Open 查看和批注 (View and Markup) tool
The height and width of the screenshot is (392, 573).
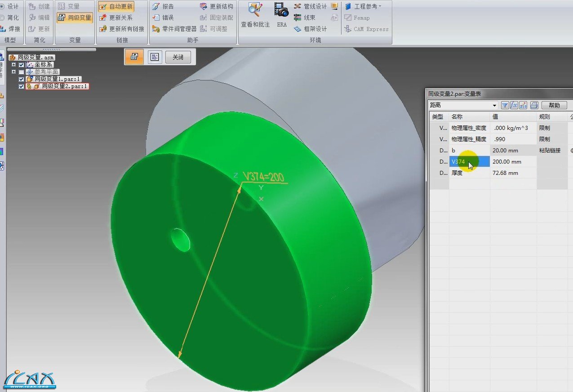(x=255, y=14)
